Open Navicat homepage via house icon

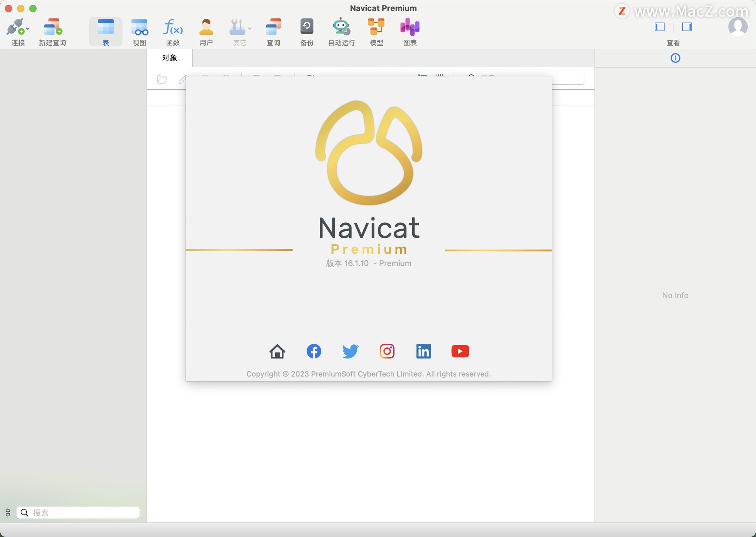click(x=277, y=351)
